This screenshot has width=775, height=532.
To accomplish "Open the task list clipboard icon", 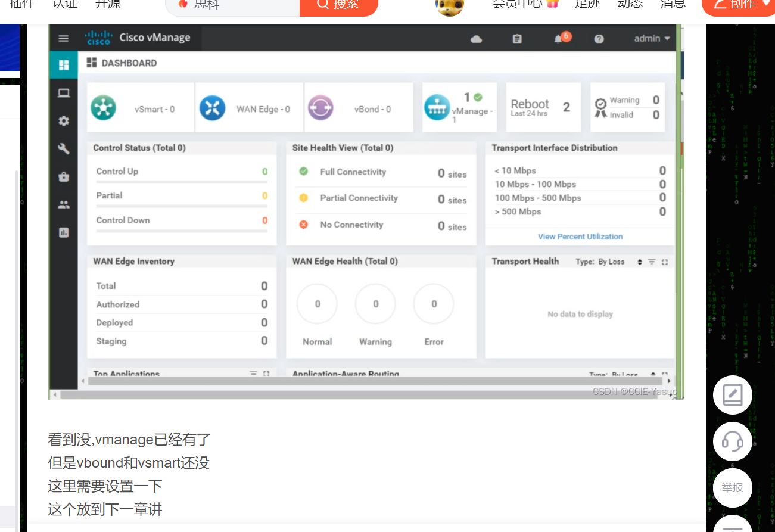I will click(517, 39).
